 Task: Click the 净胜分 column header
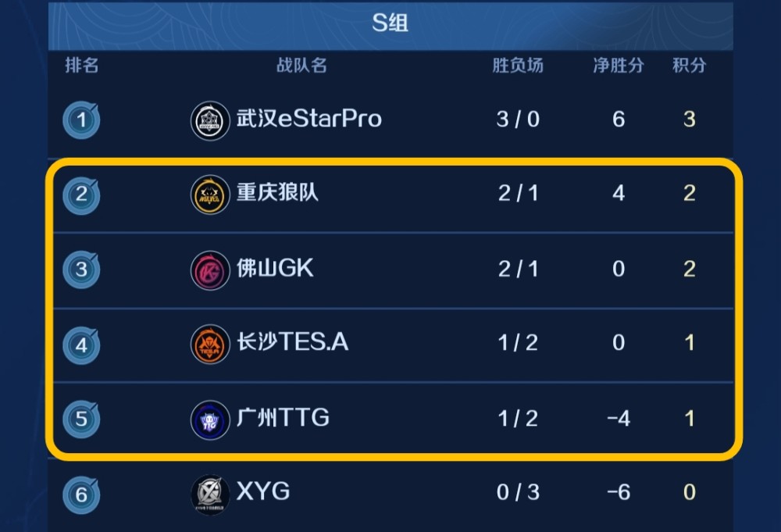point(619,66)
